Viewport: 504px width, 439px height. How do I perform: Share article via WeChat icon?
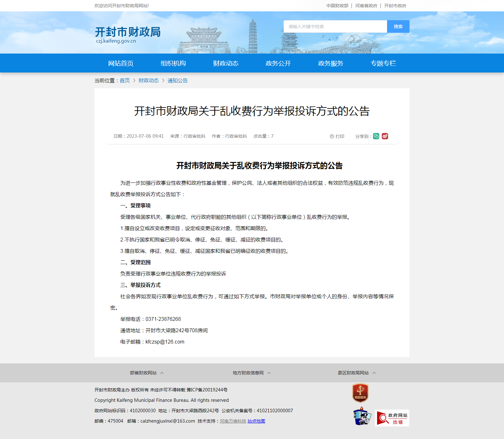376,136
